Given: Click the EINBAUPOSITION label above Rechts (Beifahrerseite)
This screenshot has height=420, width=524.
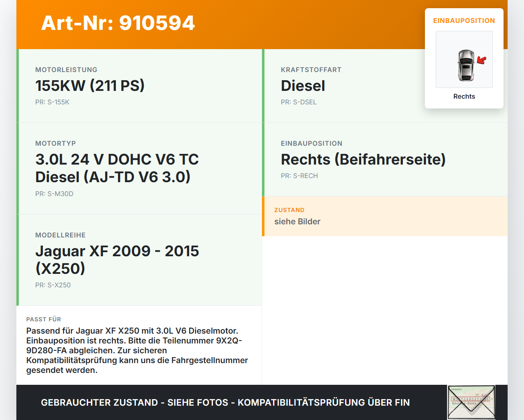Looking at the screenshot, I should pos(312,143).
